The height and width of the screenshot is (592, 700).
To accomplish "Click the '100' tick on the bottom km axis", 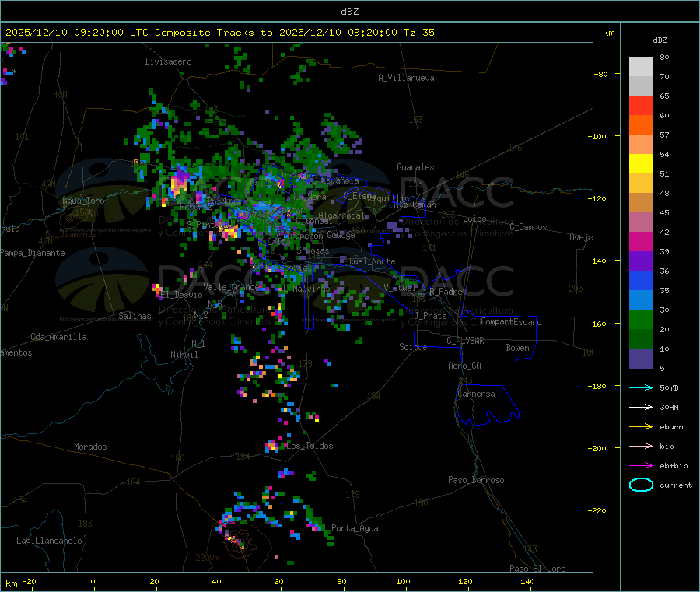I will click(x=403, y=581).
